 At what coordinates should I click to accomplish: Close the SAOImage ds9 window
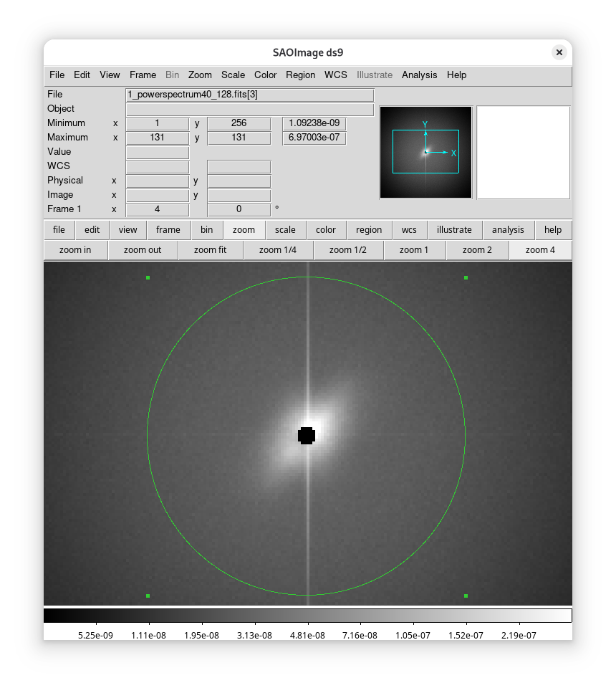pyautogui.click(x=559, y=52)
